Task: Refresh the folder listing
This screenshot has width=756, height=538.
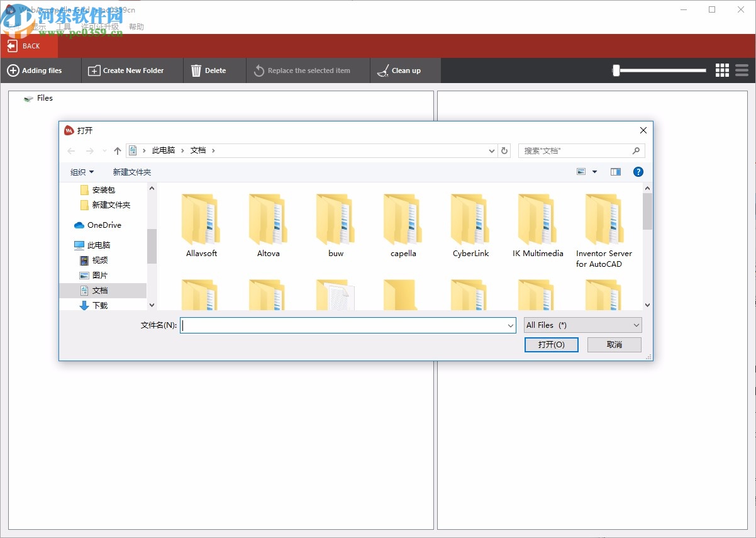Action: pyautogui.click(x=504, y=151)
